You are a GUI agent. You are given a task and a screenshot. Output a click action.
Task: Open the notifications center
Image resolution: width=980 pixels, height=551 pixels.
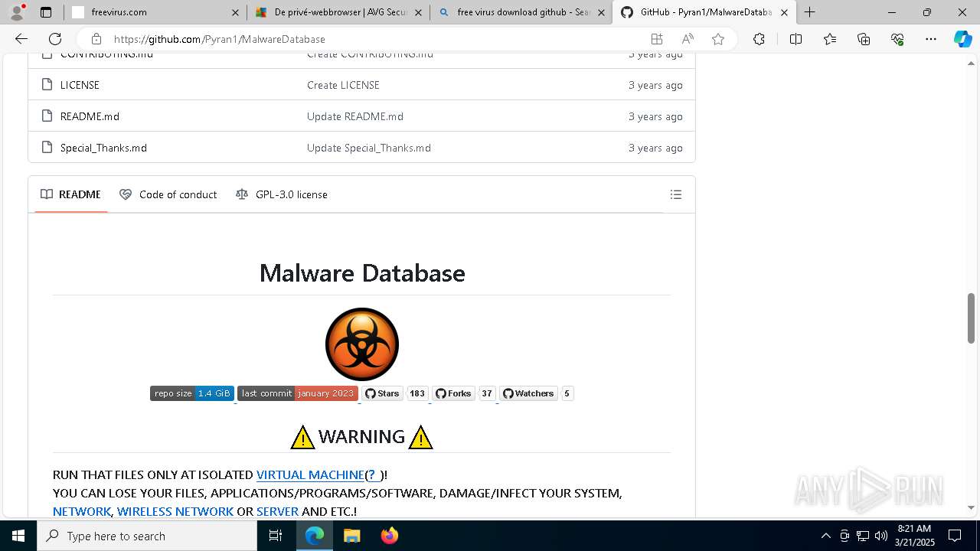[955, 536]
